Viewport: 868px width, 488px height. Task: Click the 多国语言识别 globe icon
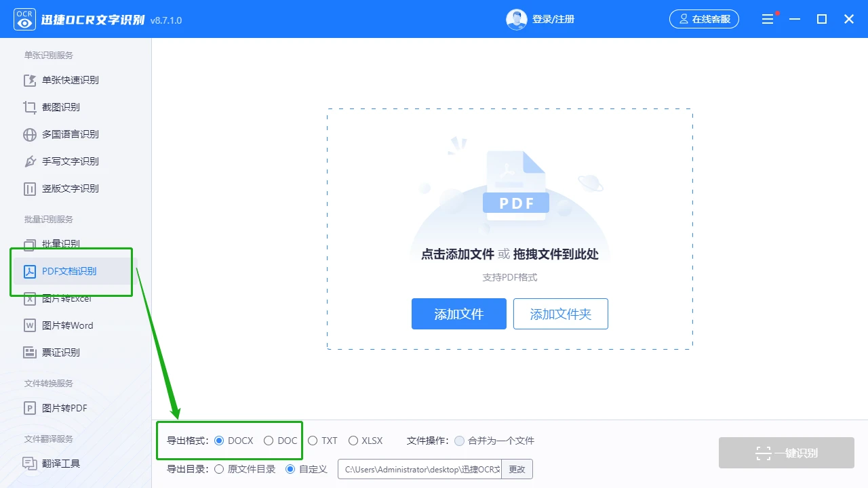tap(30, 134)
